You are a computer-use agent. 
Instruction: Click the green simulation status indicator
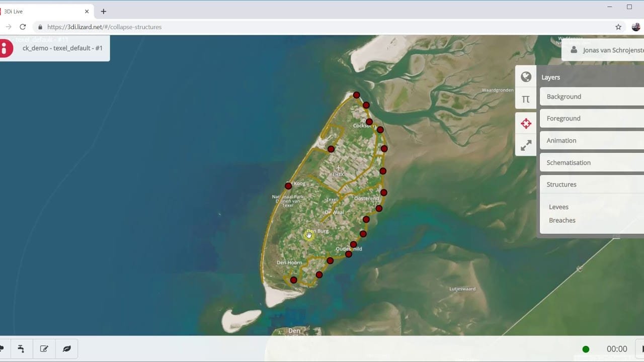coord(586,349)
